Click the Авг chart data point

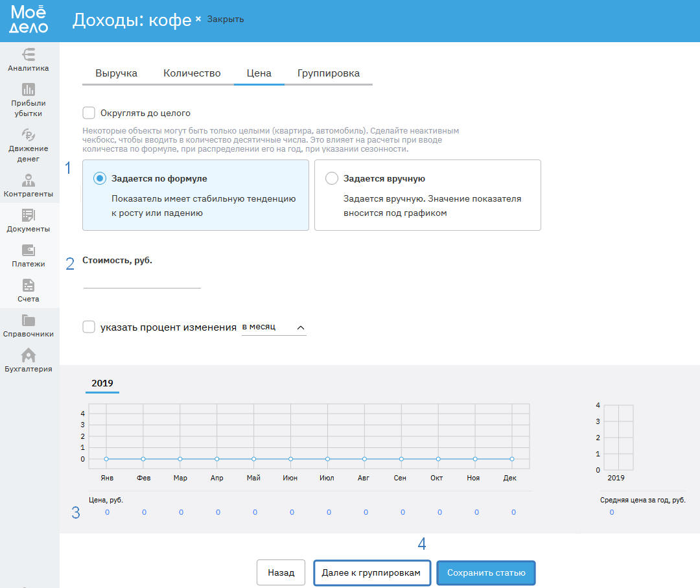coord(364,459)
